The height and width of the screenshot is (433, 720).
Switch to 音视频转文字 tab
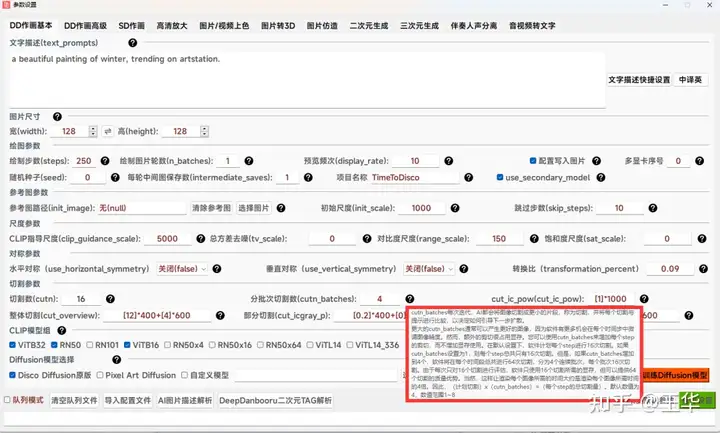tap(532, 26)
